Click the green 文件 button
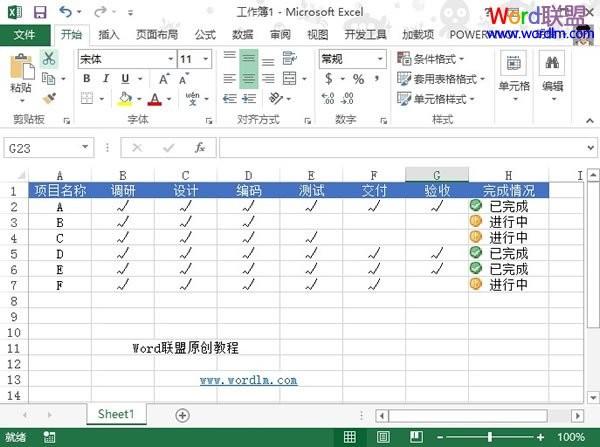 tap(25, 34)
